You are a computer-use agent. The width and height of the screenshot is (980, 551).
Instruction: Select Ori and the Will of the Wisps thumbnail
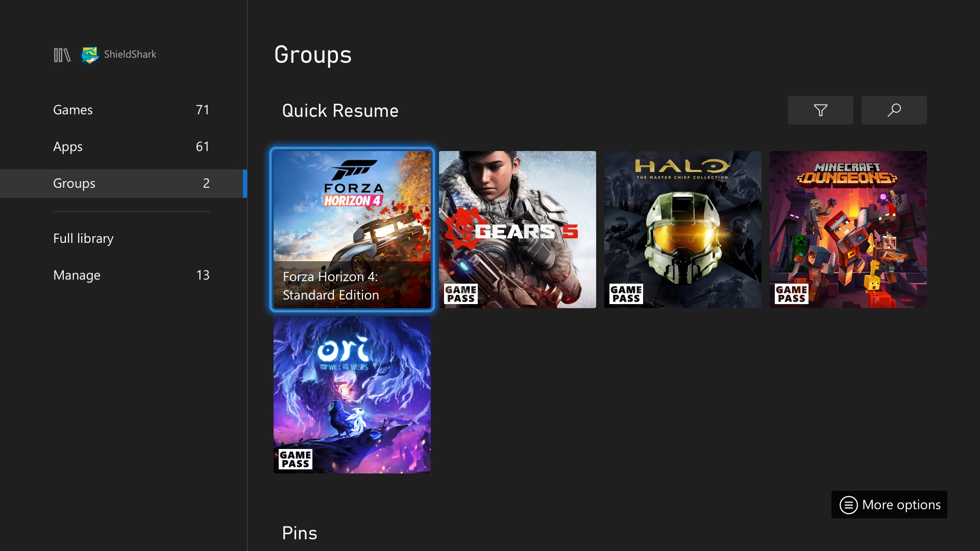point(352,394)
